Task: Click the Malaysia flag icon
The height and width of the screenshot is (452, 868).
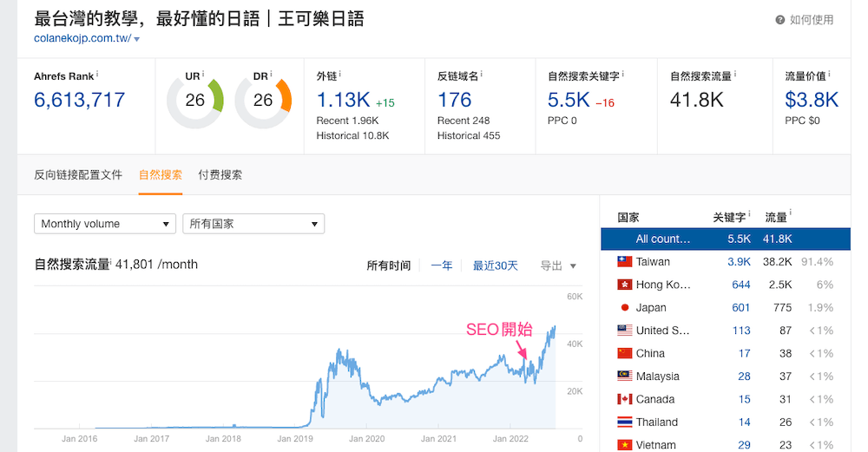Action: 624,377
